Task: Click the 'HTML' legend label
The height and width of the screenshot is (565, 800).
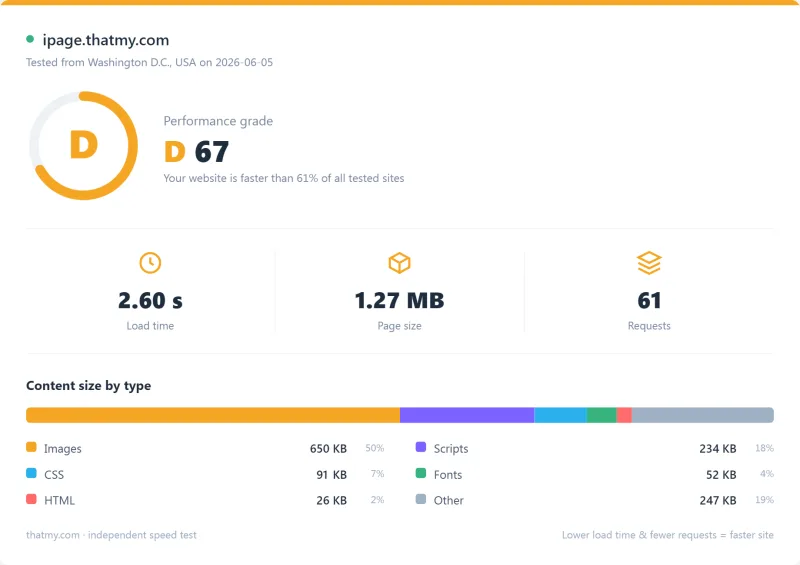Action: 59,500
